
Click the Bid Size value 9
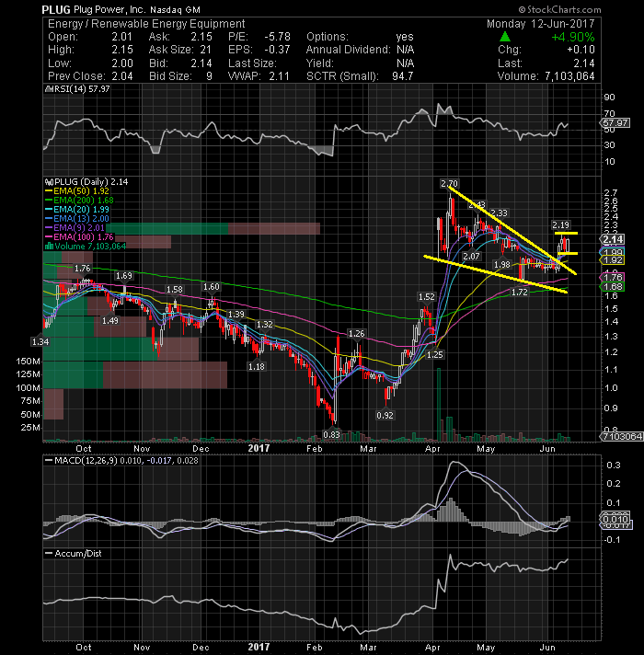click(x=209, y=76)
